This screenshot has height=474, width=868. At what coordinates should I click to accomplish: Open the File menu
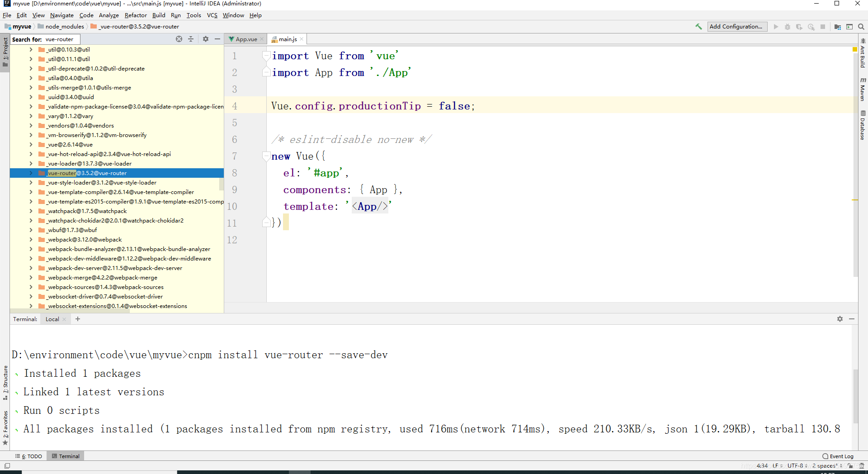click(x=7, y=15)
